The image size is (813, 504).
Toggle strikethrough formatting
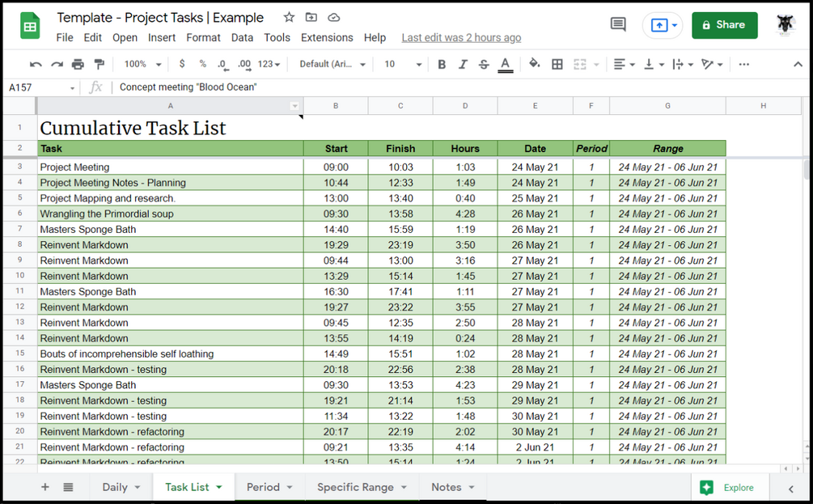coord(484,64)
